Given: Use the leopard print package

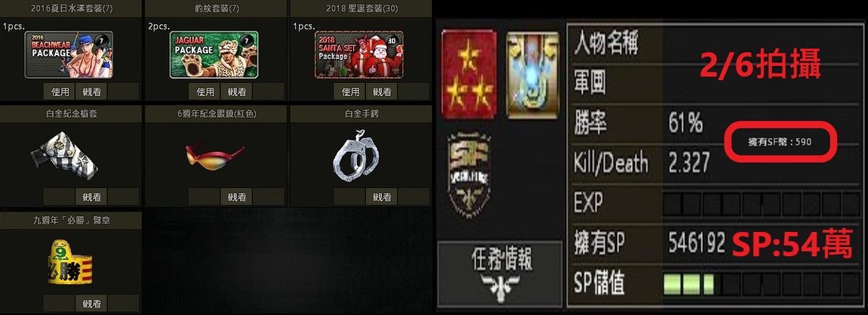Looking at the screenshot, I should click(205, 91).
